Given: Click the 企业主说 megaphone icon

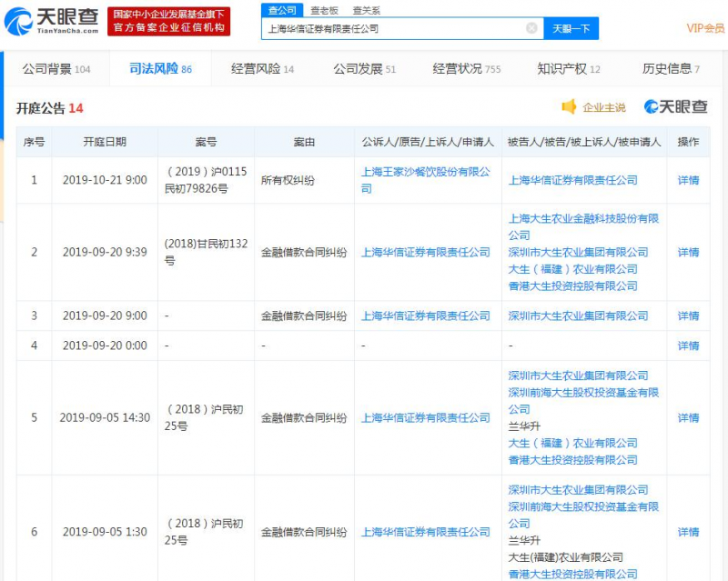Looking at the screenshot, I should pos(570,107).
